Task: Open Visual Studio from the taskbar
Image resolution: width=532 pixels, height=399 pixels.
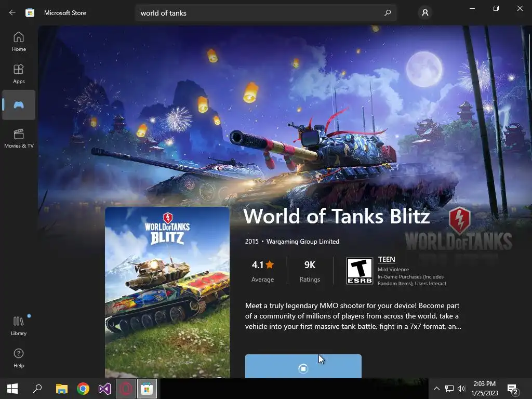Action: click(104, 389)
